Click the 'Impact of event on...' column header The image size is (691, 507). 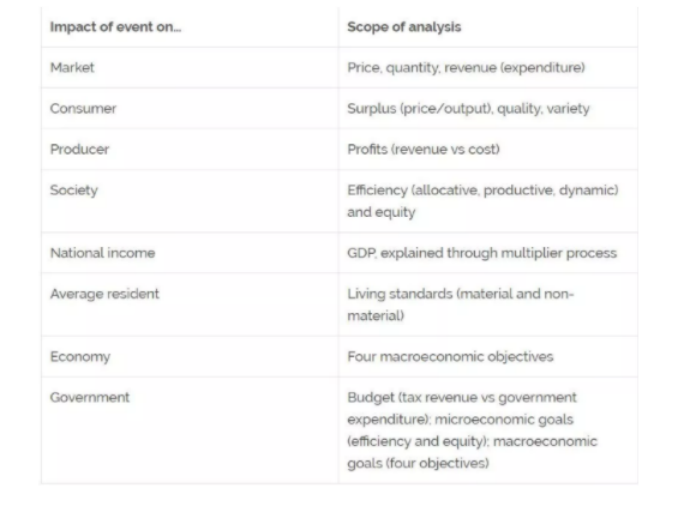click(x=115, y=27)
